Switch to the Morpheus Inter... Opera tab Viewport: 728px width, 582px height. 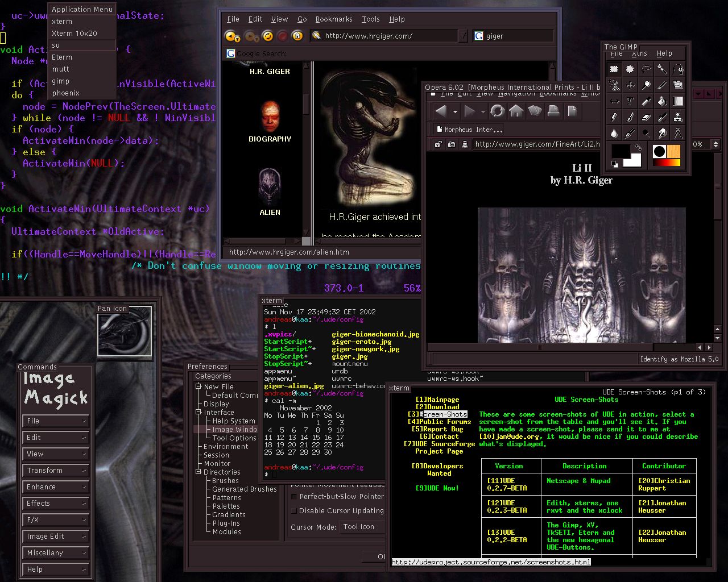[x=469, y=130]
